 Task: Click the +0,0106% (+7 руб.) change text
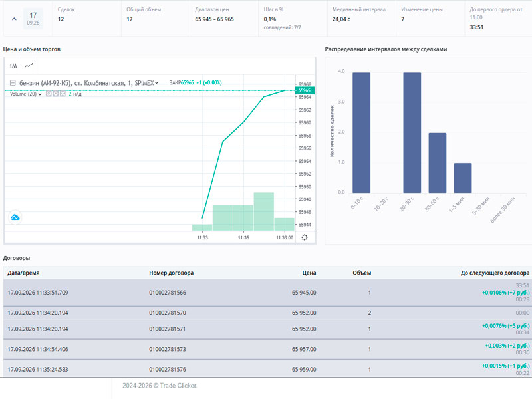pyautogui.click(x=505, y=293)
